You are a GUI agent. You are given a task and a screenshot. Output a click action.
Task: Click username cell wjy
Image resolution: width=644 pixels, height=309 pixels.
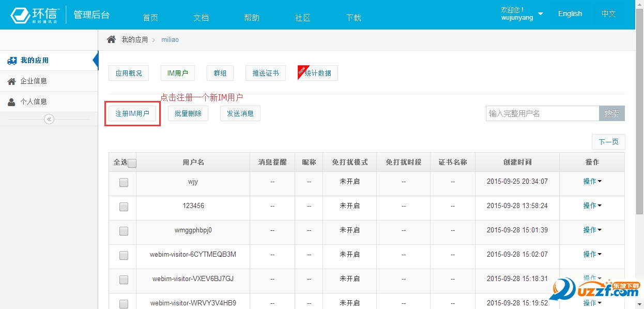coord(193,181)
